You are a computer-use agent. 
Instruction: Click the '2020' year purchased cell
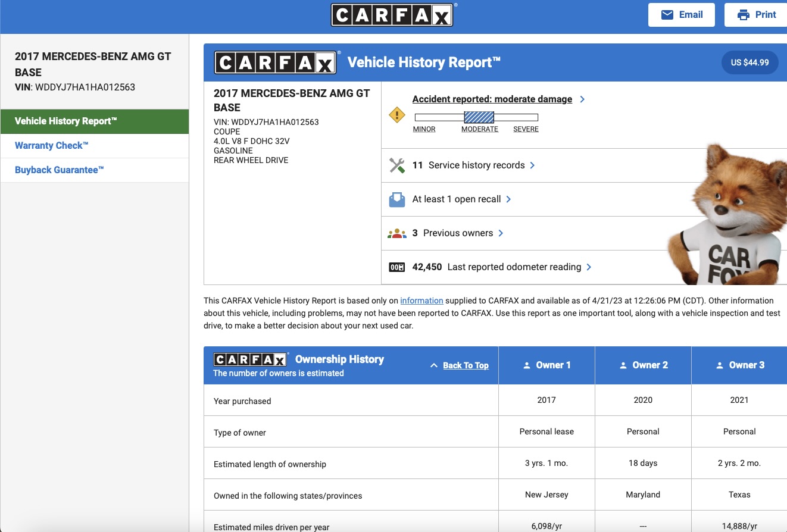(643, 400)
